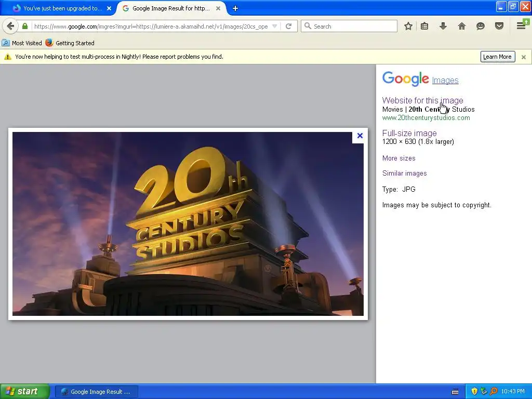Click the network connection tray icon

(x=484, y=391)
